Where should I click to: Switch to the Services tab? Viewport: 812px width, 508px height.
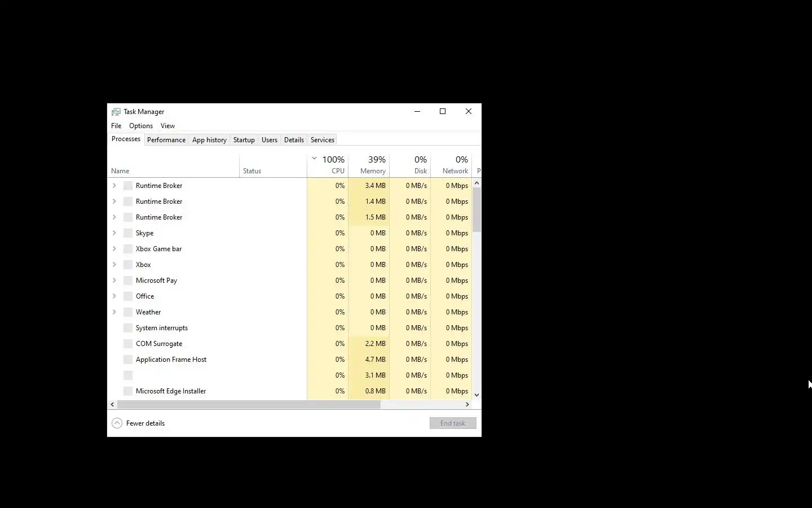click(x=323, y=140)
